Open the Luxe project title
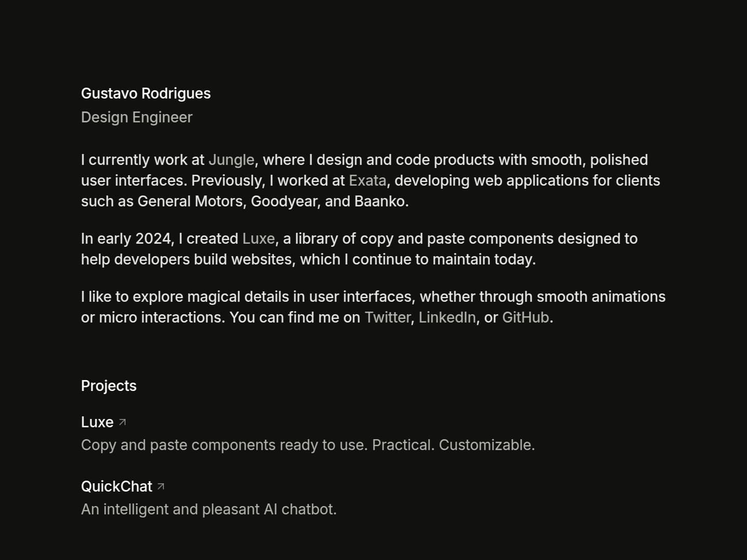 pyautogui.click(x=97, y=422)
